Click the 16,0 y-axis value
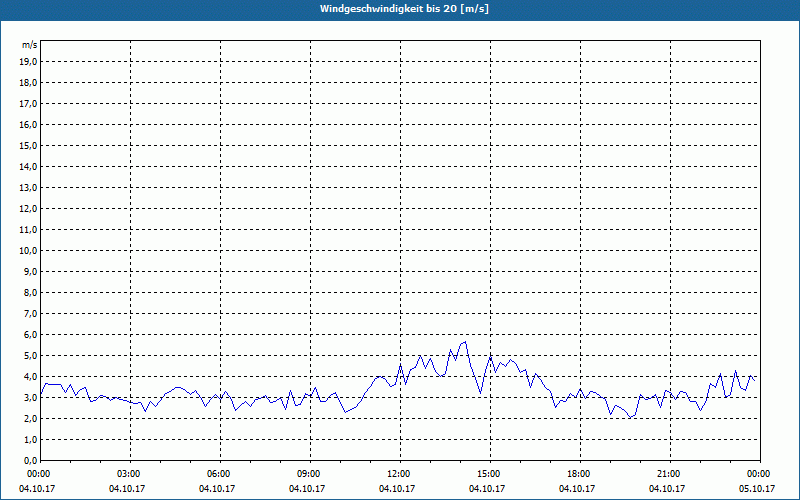 click(x=28, y=124)
